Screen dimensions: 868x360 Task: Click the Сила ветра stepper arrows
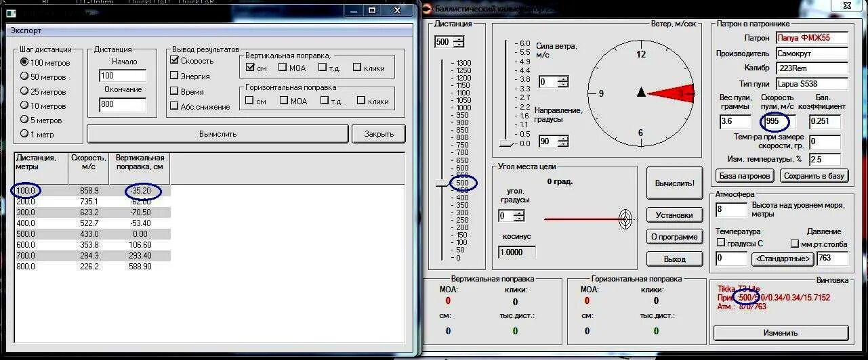pos(563,82)
